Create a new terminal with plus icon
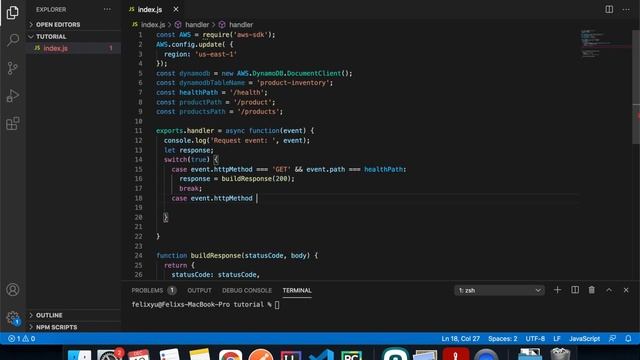 click(x=557, y=290)
